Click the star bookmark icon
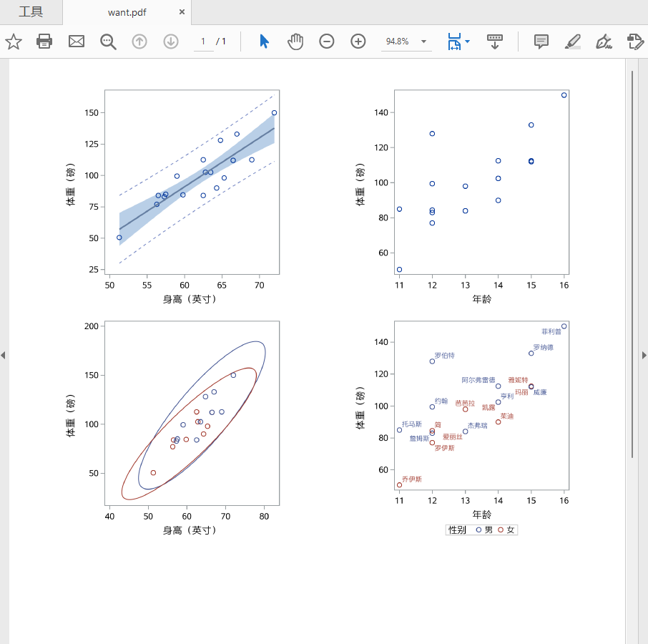 [13, 42]
